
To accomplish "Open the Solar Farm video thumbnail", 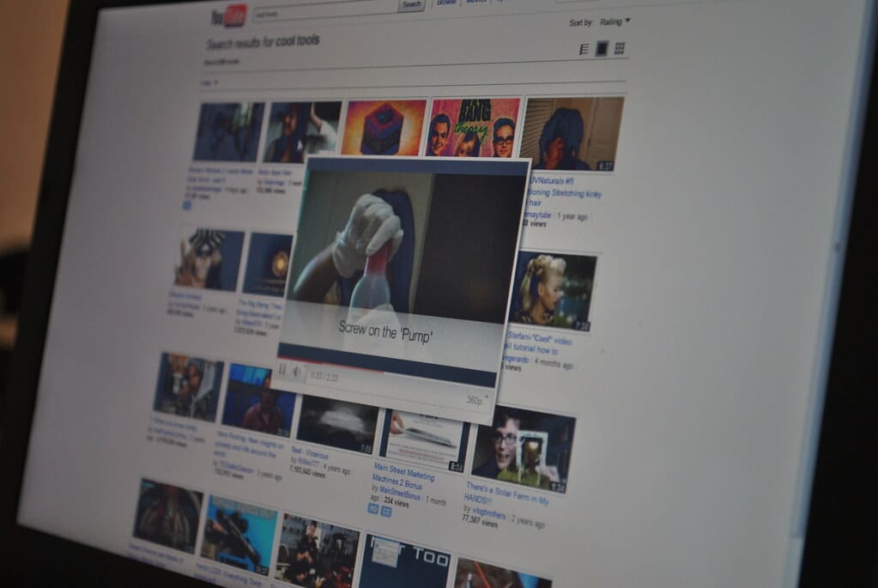I will pos(523,452).
